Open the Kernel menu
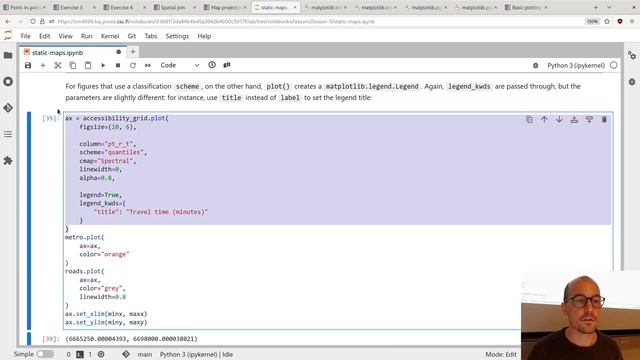Image resolution: width=640 pixels, height=360 pixels. pyautogui.click(x=110, y=36)
